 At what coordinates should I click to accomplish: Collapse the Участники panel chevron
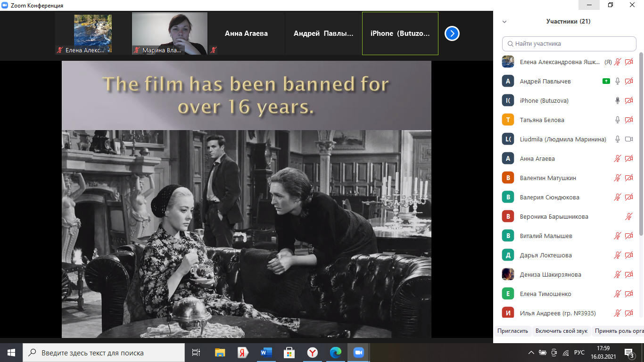pyautogui.click(x=504, y=22)
